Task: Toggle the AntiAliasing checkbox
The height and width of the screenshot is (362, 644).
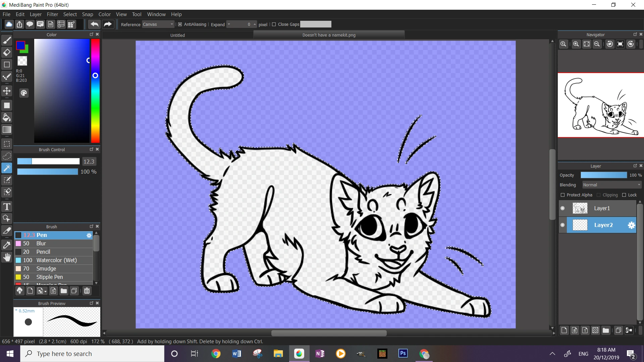Action: (x=180, y=24)
